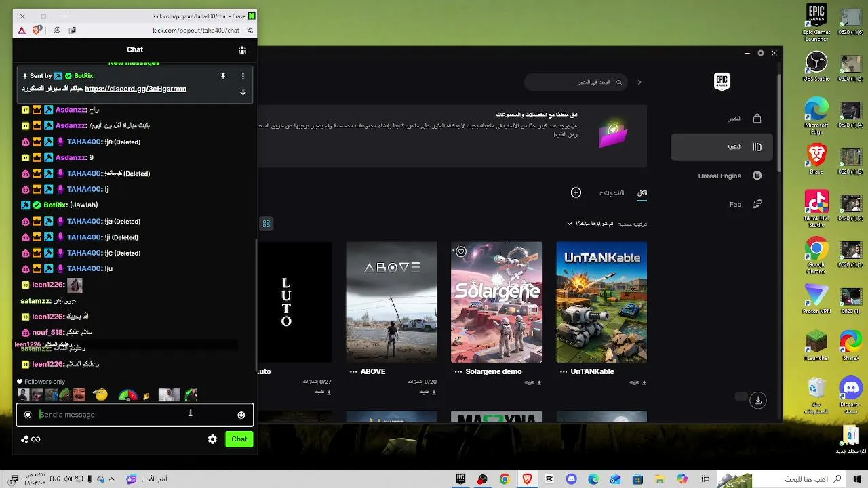Install Solargene demo from its download label

click(532, 382)
